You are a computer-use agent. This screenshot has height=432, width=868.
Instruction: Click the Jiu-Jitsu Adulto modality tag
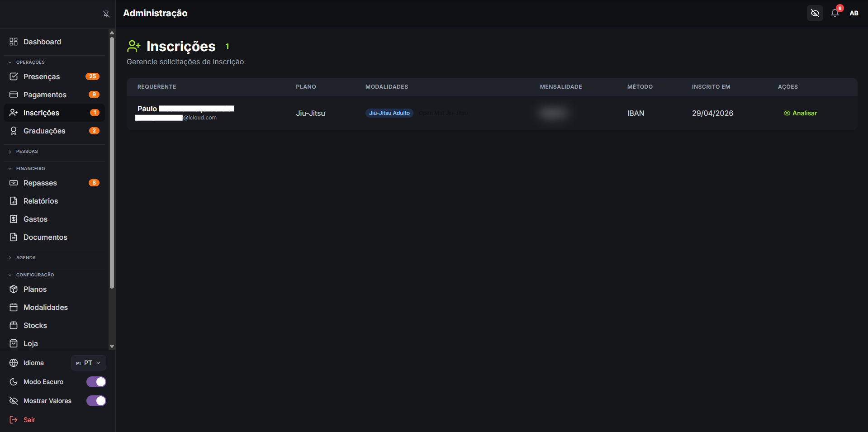coord(389,113)
